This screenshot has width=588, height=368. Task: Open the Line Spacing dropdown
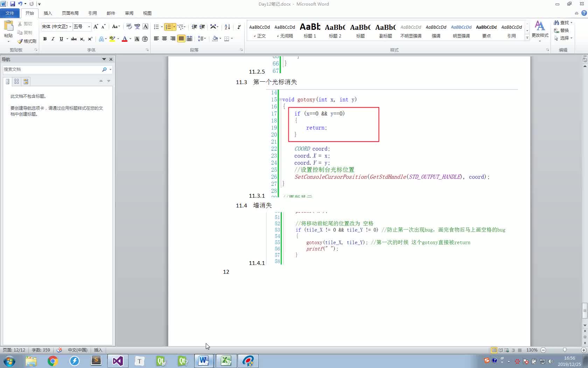click(202, 39)
